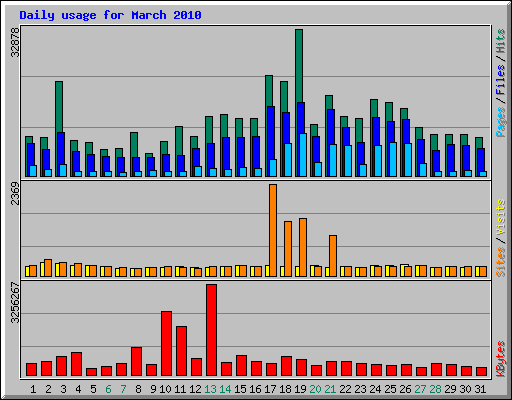Viewport: 512px width, 400px height.
Task: Click the orange sites bar for day 21
Action: click(x=333, y=256)
